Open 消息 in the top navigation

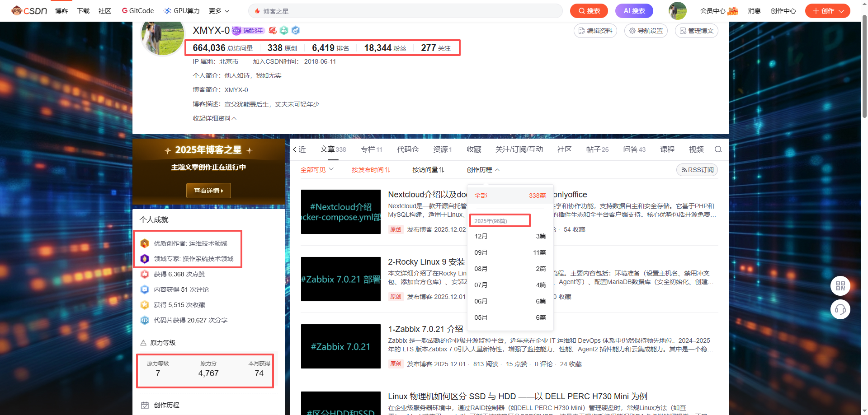tap(754, 11)
